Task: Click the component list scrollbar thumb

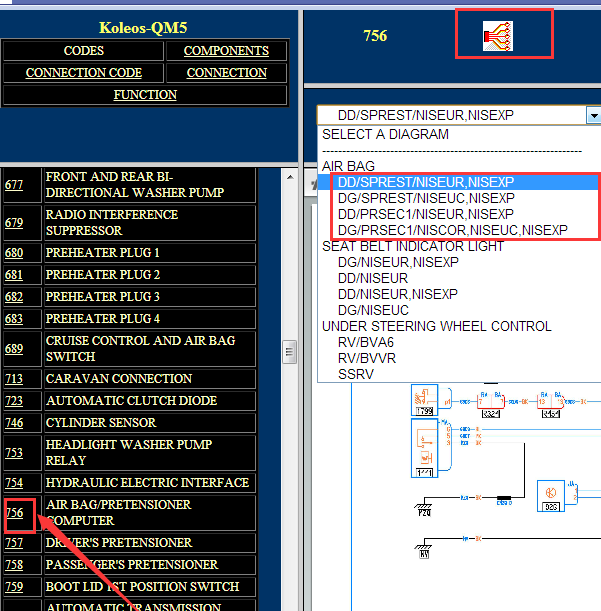Action: [x=290, y=352]
